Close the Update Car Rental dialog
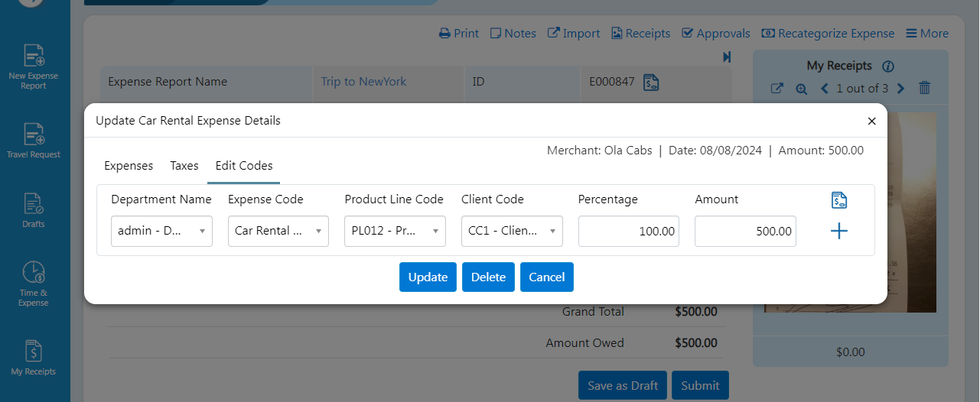The image size is (980, 402). pyautogui.click(x=871, y=121)
